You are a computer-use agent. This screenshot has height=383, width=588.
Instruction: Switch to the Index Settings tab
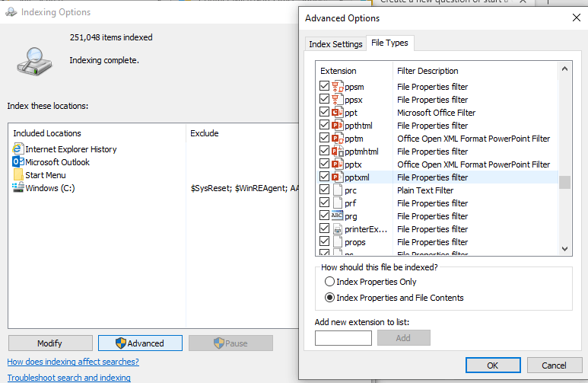[335, 44]
